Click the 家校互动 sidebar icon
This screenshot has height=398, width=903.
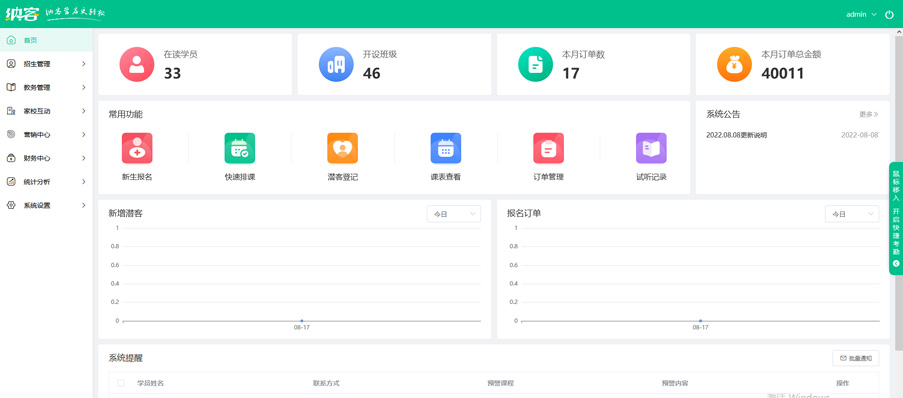[x=11, y=111]
